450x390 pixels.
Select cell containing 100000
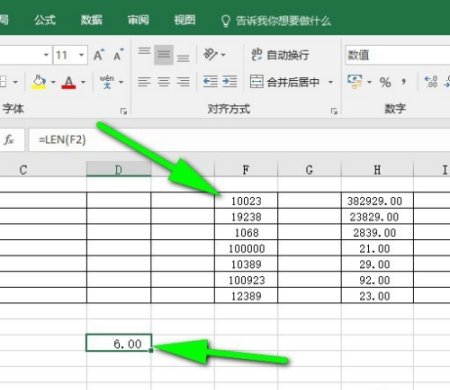(x=246, y=249)
